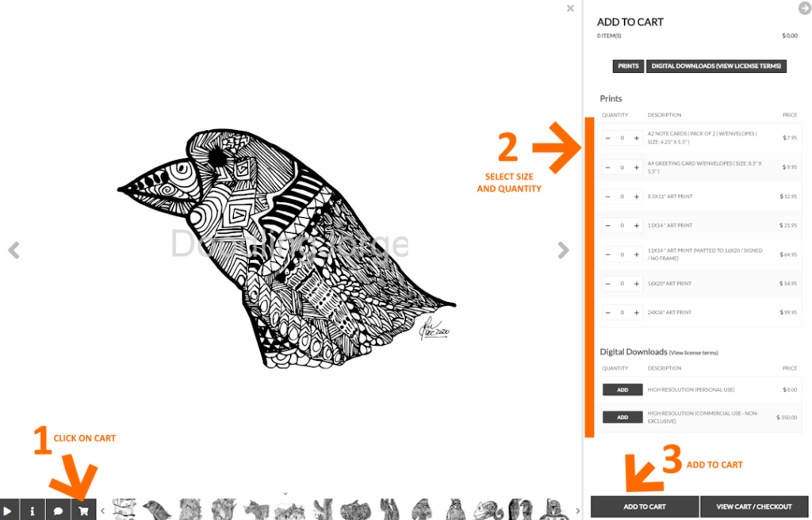Start the slideshow play button
Viewport: 812px width, 520px height.
[9, 510]
